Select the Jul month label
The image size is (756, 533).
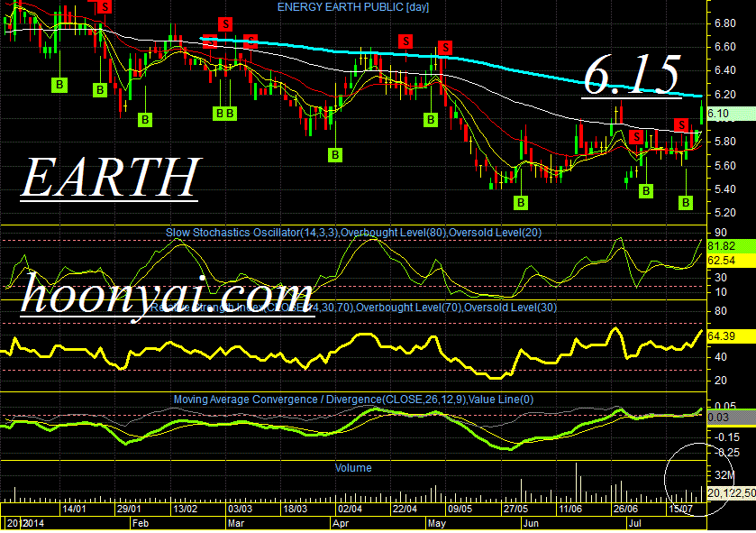(x=635, y=523)
